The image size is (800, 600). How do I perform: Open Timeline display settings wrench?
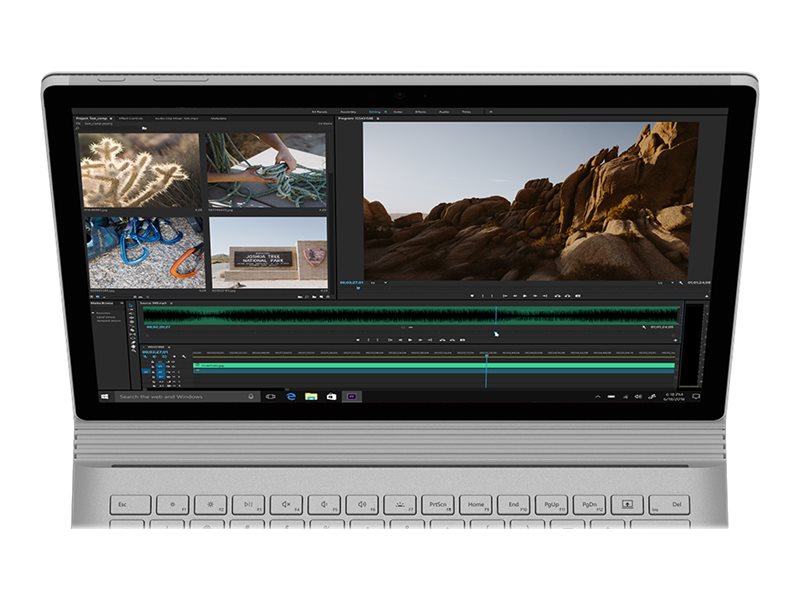pyautogui.click(x=184, y=357)
